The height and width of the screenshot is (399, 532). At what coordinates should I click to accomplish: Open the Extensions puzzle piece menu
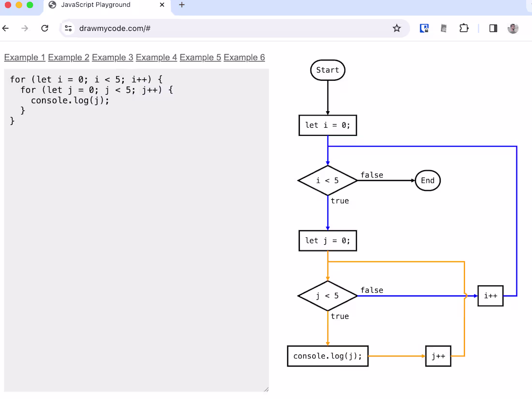pyautogui.click(x=464, y=28)
